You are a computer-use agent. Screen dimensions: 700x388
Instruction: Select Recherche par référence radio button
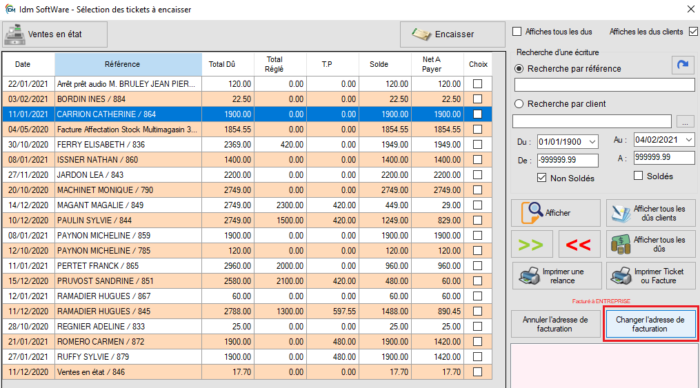pos(519,69)
